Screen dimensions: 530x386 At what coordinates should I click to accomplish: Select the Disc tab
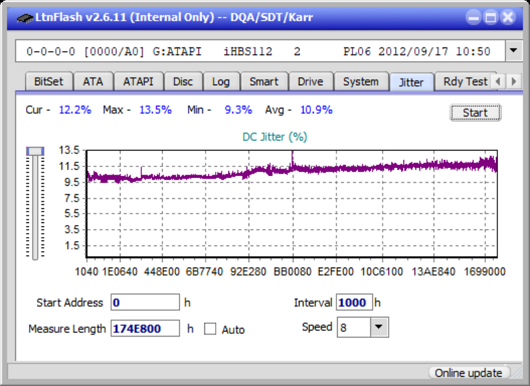[x=183, y=82]
